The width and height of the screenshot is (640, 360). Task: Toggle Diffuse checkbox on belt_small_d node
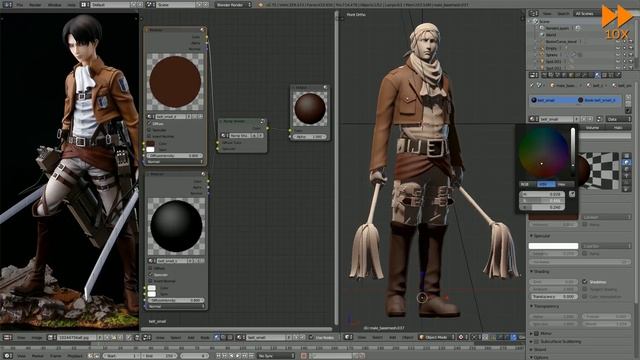click(x=149, y=124)
